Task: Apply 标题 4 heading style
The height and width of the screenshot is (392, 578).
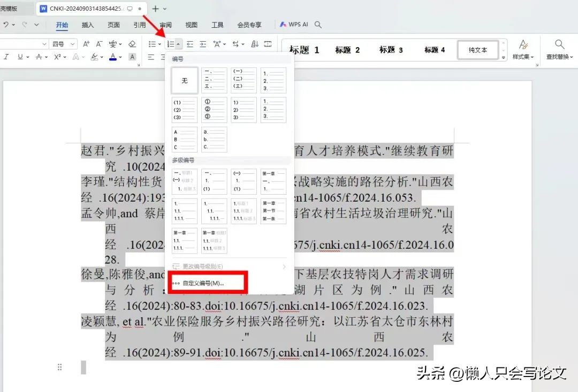Action: pos(435,50)
